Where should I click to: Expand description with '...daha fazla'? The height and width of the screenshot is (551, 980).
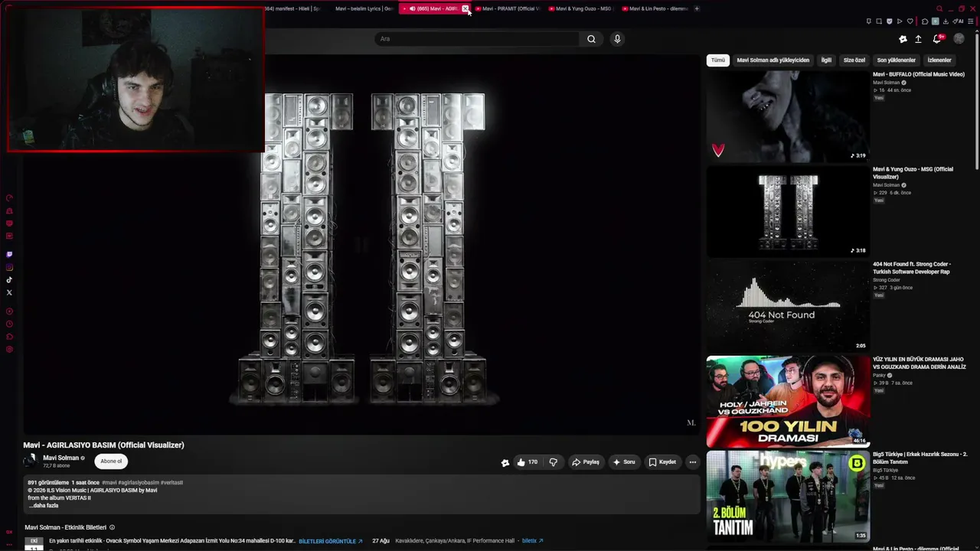(x=44, y=506)
